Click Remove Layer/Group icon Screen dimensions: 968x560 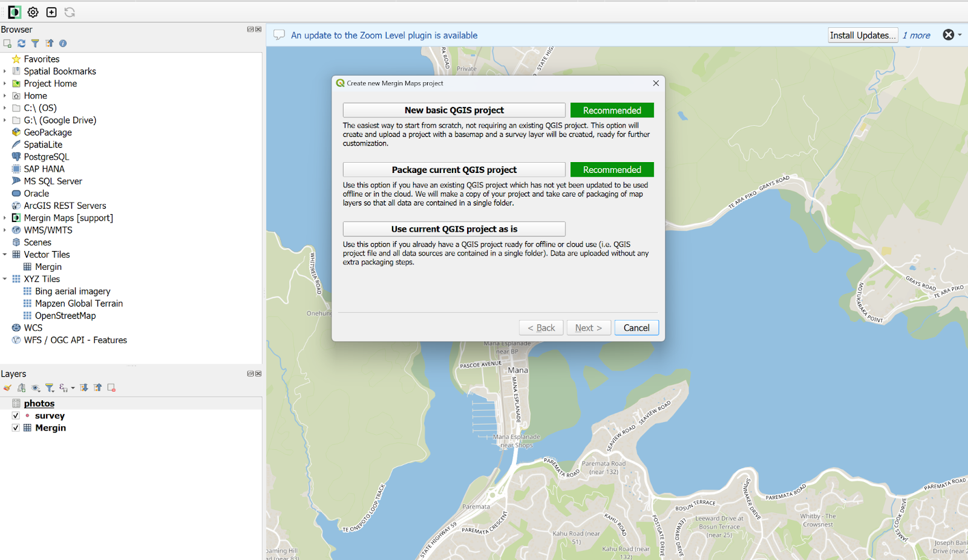click(x=111, y=388)
